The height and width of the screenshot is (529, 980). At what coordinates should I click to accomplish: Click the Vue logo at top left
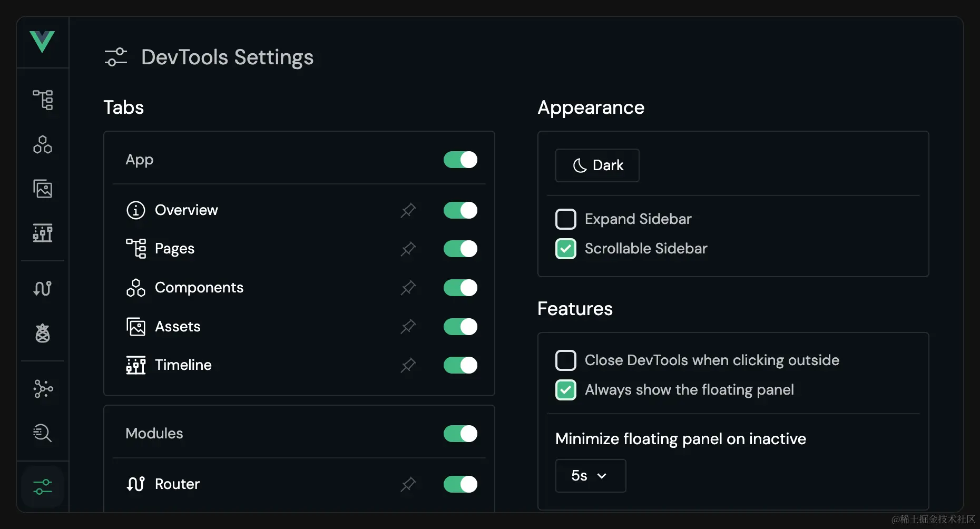(x=42, y=42)
